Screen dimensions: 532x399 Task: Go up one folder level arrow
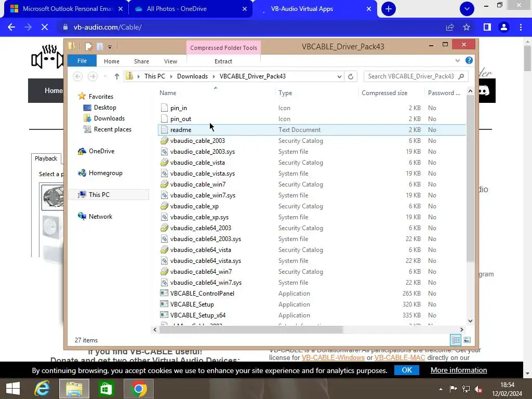[117, 76]
